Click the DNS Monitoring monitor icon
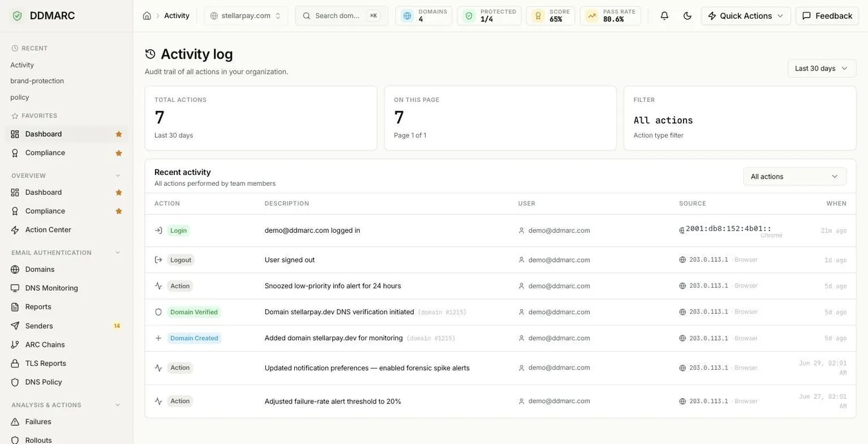The image size is (868, 444). click(x=15, y=288)
